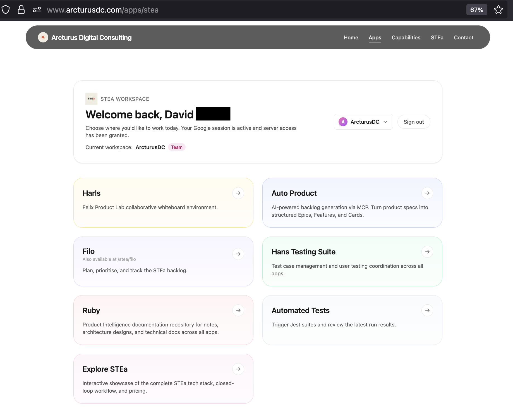Click the tracking protection shield icon
Screen dimensions: 513x420
click(6, 9)
